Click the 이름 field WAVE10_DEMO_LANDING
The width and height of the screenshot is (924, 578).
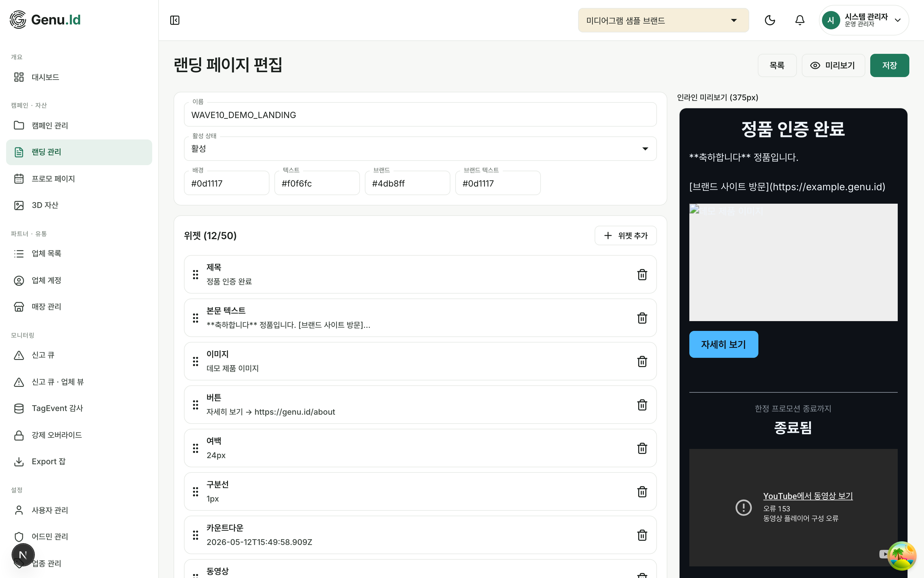point(420,115)
